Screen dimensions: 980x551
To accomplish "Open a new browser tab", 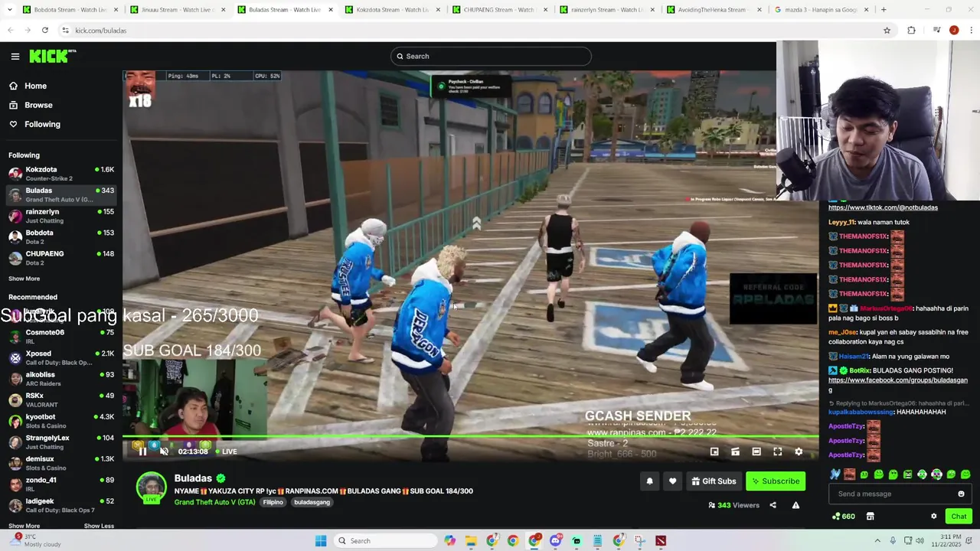I will coord(884,10).
